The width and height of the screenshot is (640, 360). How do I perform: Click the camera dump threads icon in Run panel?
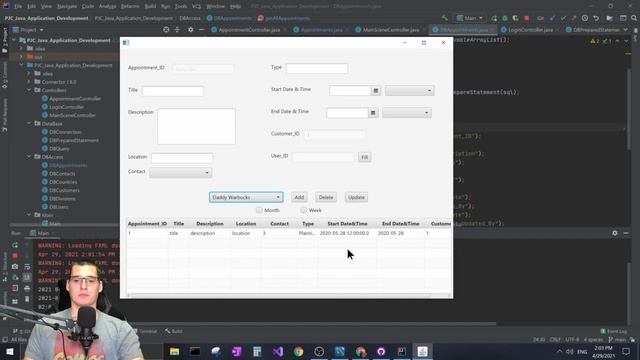click(15, 267)
